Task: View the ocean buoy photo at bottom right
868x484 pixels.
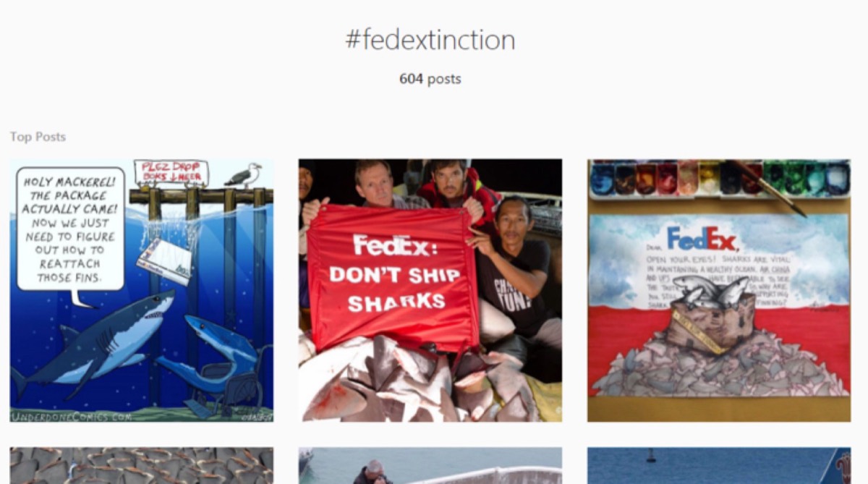Action: [x=719, y=467]
